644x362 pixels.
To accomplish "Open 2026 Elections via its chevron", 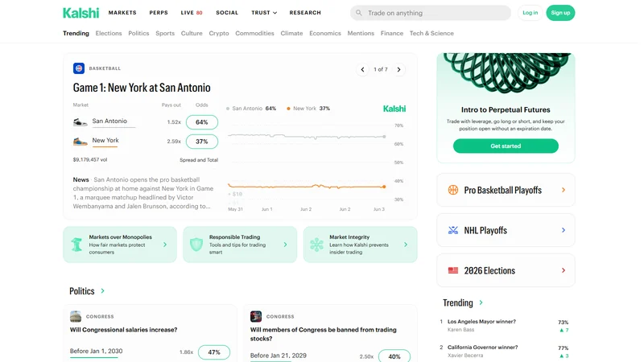I will 563,270.
